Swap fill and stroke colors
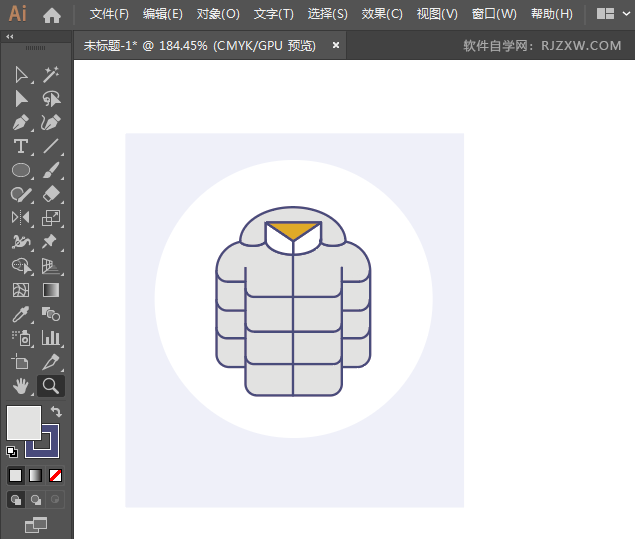635x539 pixels. point(57,411)
